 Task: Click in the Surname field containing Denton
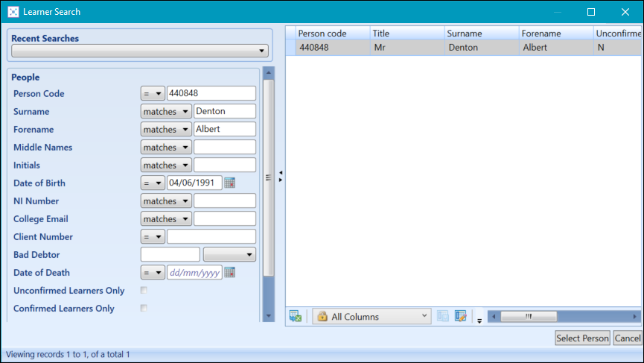tap(225, 111)
